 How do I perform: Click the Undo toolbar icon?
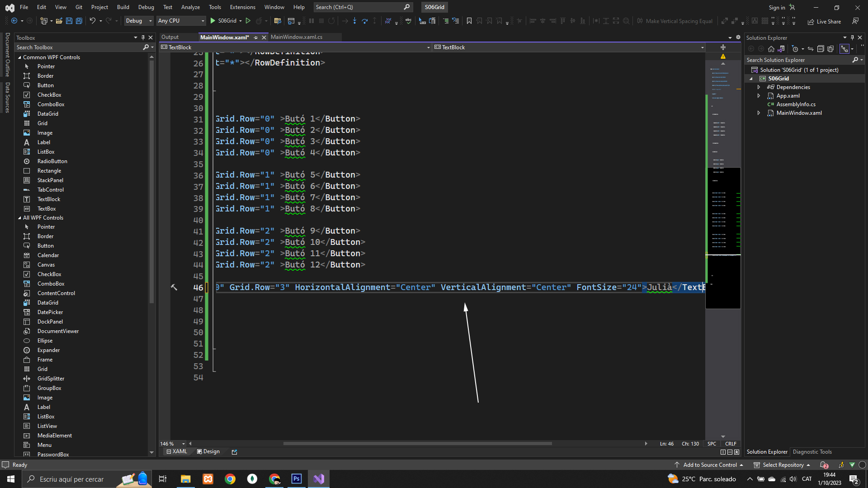click(92, 21)
